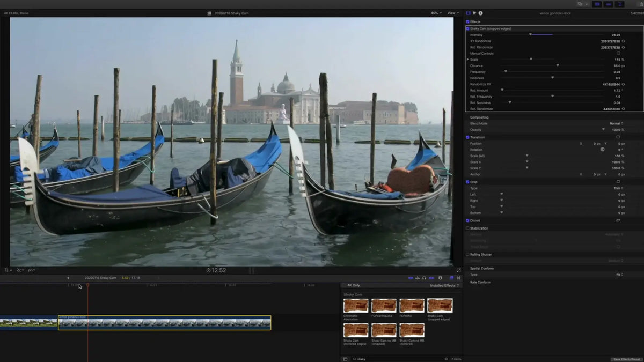Uncheck the Distort section checkbox
Viewport: 644px width, 362px height.
coord(467,220)
